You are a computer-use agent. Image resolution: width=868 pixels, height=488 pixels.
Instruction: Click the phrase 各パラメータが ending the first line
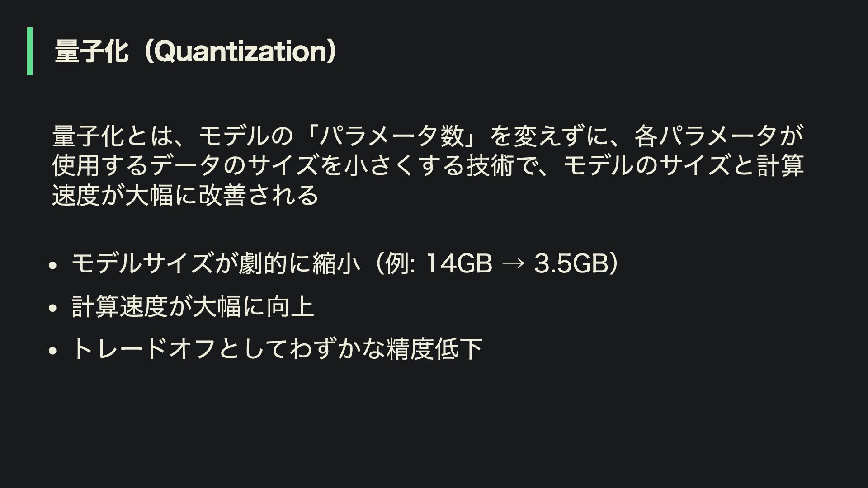click(x=719, y=136)
